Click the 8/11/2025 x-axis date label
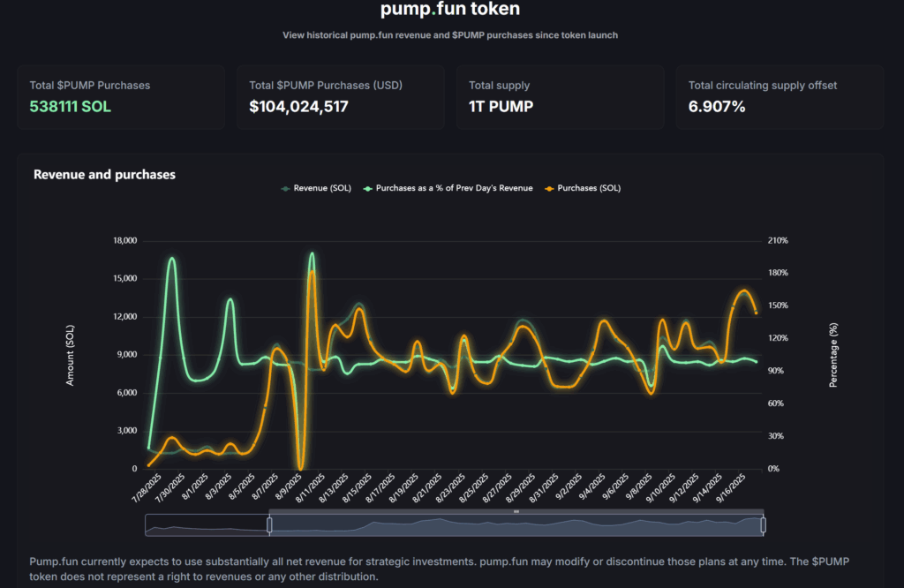This screenshot has height=588, width=904. [x=311, y=487]
